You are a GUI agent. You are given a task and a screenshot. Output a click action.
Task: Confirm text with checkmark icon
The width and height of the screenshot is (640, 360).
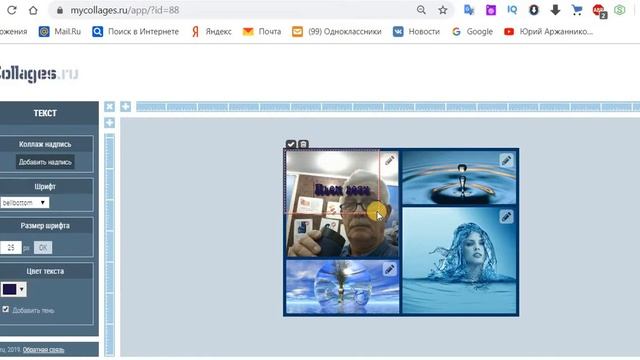pos(291,144)
